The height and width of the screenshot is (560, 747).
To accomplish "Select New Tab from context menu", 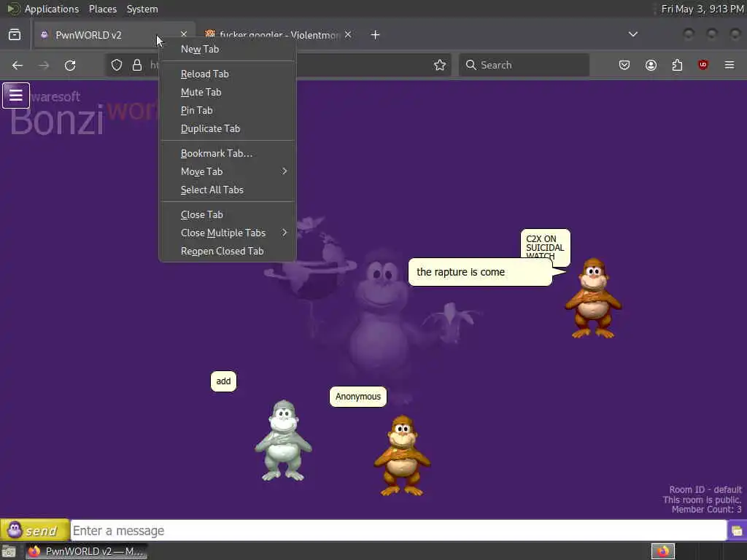I will (x=228, y=49).
